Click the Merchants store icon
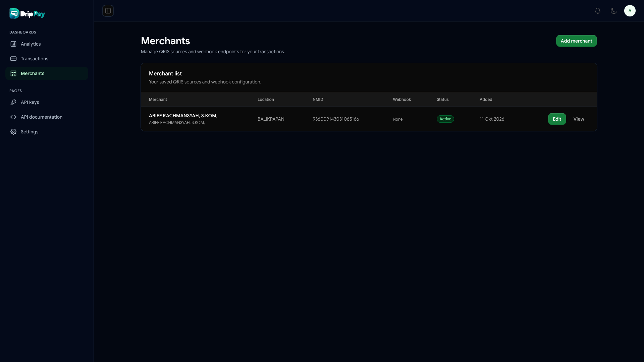The height and width of the screenshot is (362, 644). (x=13, y=73)
